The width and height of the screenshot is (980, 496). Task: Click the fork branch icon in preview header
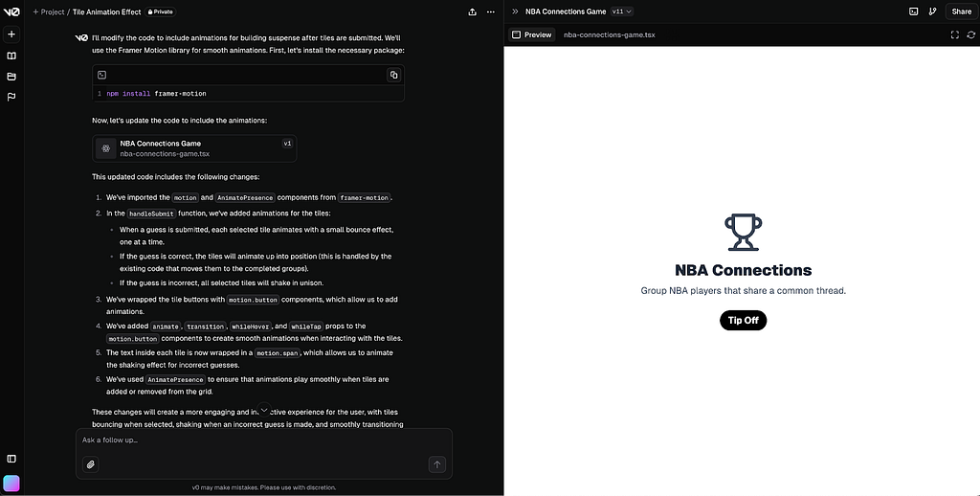[932, 11]
